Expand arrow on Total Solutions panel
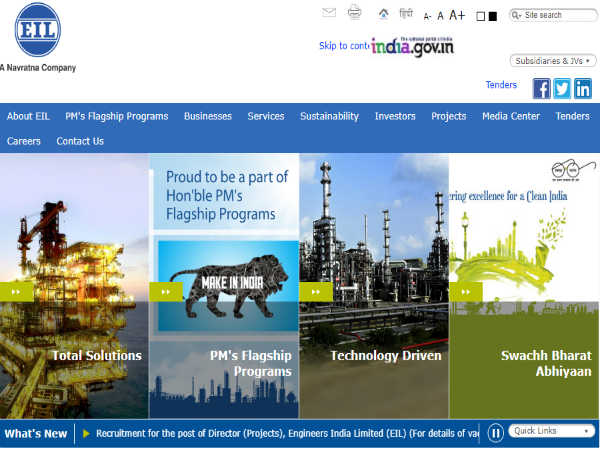 [17, 291]
